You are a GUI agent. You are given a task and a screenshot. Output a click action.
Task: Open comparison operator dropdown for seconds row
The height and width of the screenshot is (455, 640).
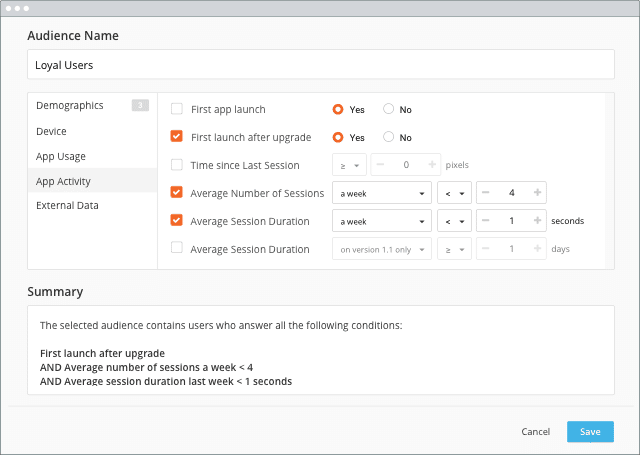(x=454, y=221)
